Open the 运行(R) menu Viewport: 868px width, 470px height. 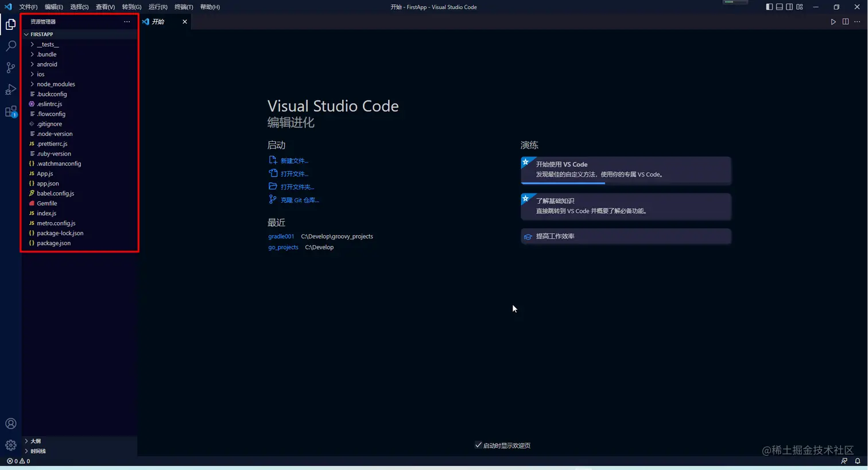point(158,7)
